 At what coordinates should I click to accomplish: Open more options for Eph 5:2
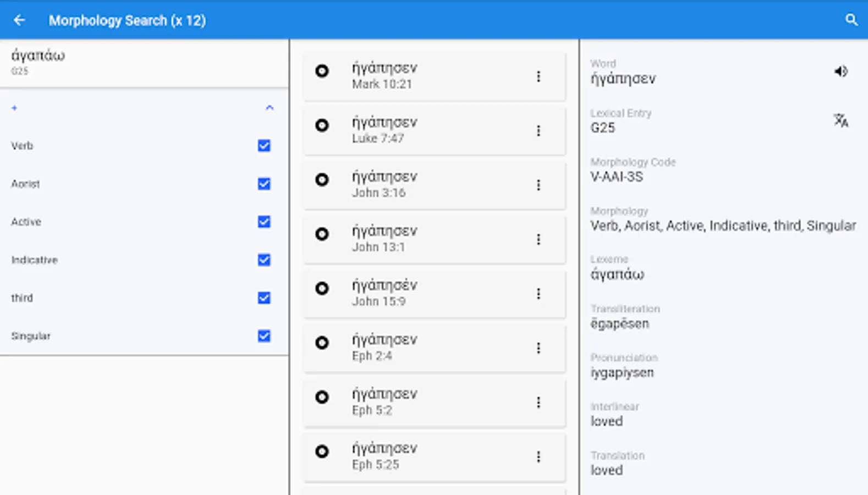[539, 403]
